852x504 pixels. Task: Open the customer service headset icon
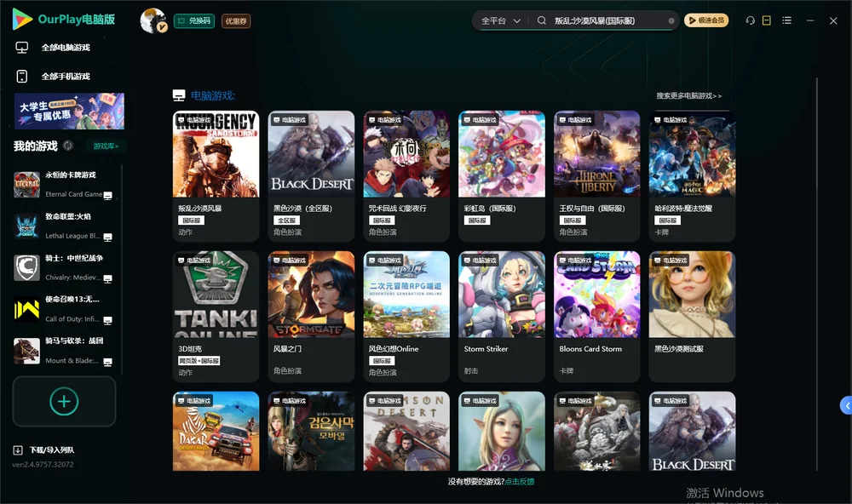click(x=751, y=20)
